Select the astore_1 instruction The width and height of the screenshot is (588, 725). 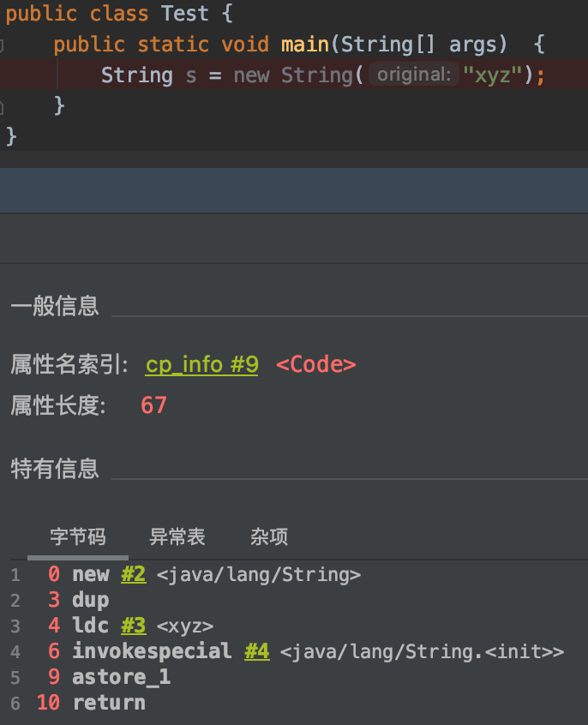pos(121,677)
